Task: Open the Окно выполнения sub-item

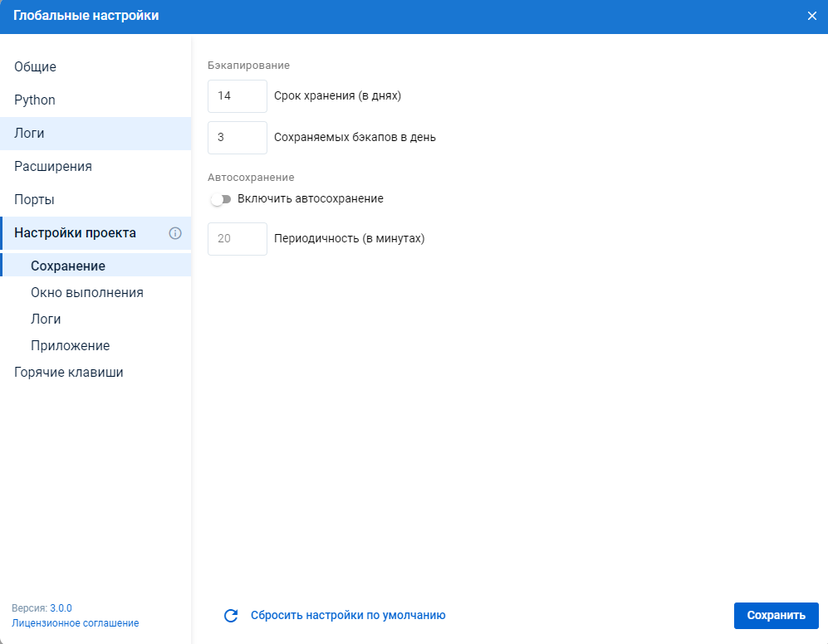Action: tap(87, 293)
